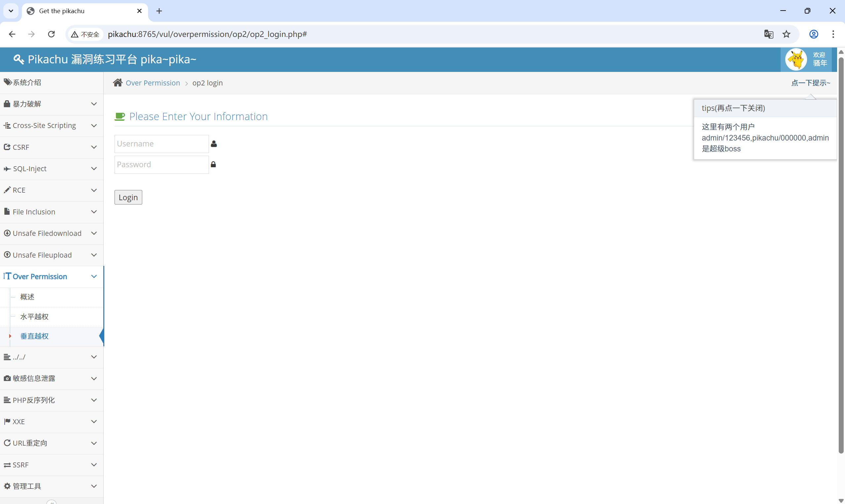Reload the page
The height and width of the screenshot is (504, 845).
51,34
